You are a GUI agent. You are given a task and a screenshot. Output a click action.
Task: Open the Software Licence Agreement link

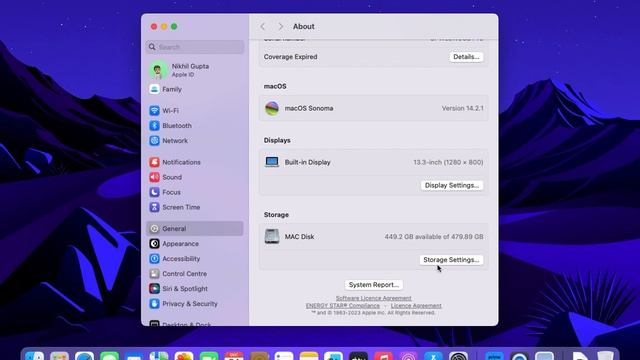373,298
